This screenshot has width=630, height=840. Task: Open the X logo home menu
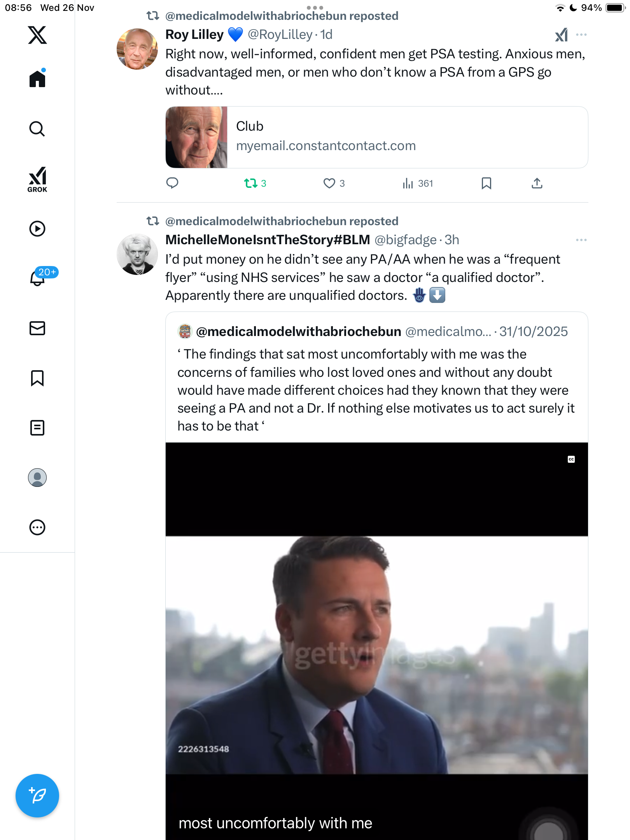37,35
